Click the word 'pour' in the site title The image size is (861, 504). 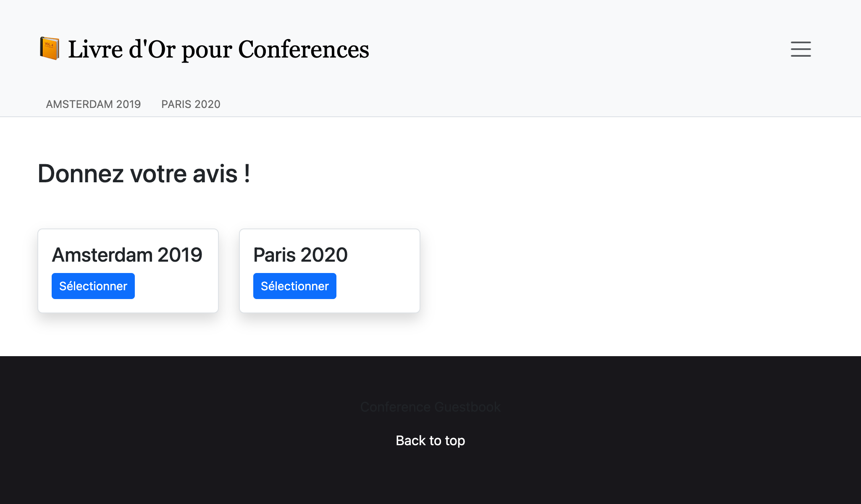click(207, 50)
